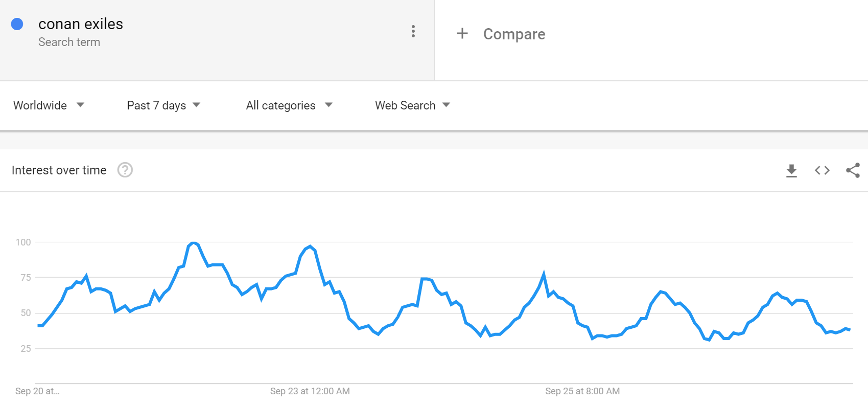Viewport: 868px width, 404px height.
Task: Expand the All categories dropdown
Action: (289, 105)
